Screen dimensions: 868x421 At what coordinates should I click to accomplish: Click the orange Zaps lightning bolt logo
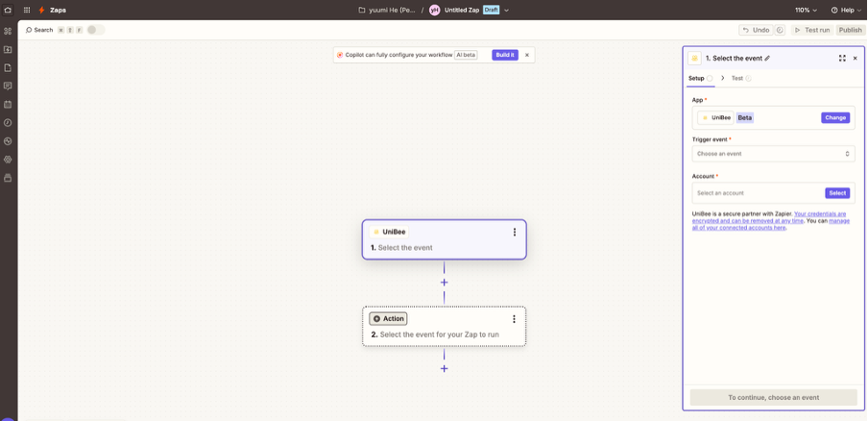click(41, 10)
